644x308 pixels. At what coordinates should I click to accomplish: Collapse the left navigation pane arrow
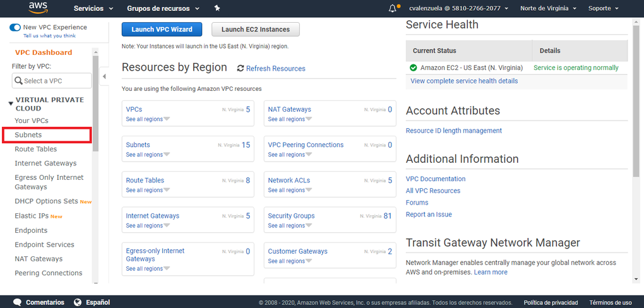click(104, 76)
